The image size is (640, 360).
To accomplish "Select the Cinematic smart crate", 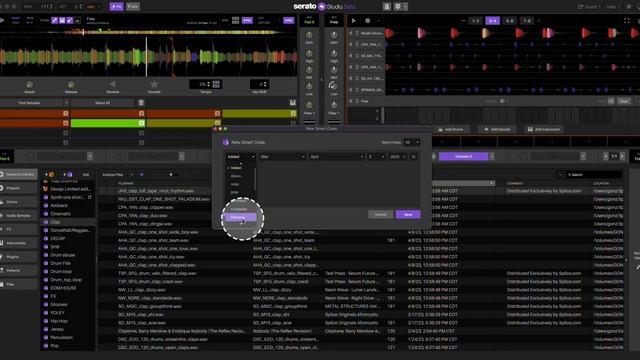I will click(60, 213).
